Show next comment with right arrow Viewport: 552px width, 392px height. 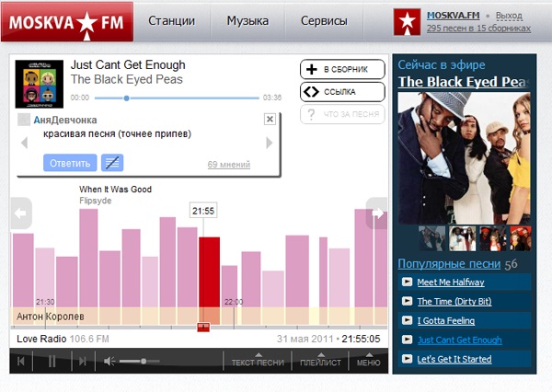coord(270,143)
